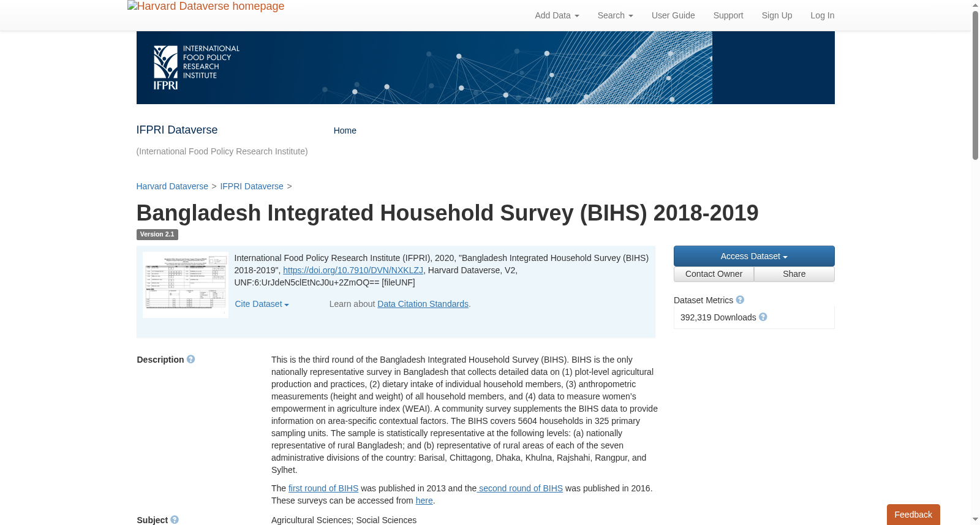Expand the Search menu
980x525 pixels.
point(615,15)
